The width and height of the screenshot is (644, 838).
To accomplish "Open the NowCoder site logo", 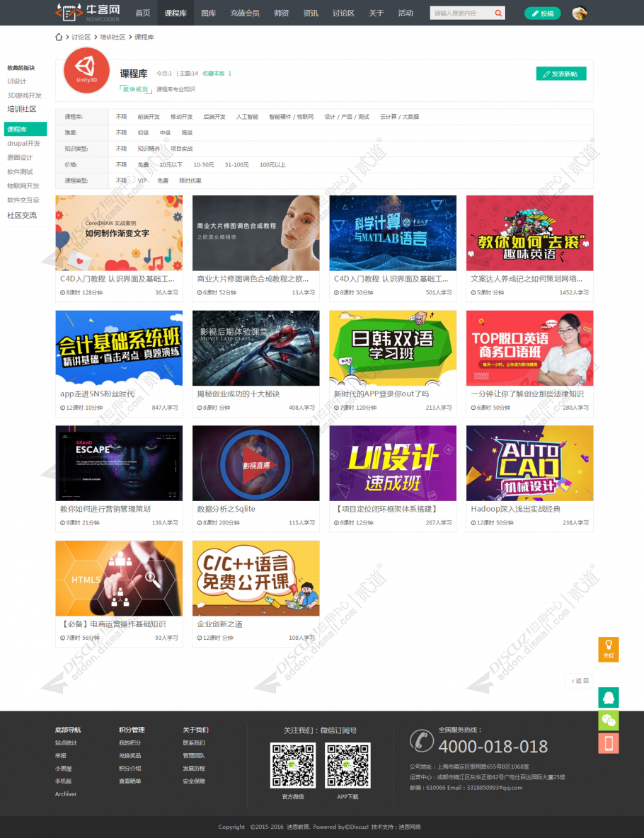I will [x=88, y=12].
